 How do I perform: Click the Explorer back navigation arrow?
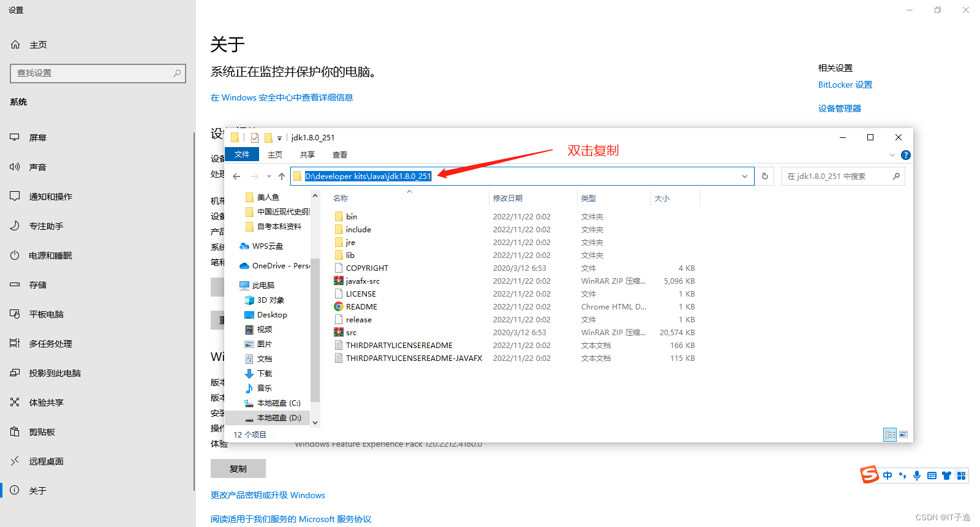237,176
